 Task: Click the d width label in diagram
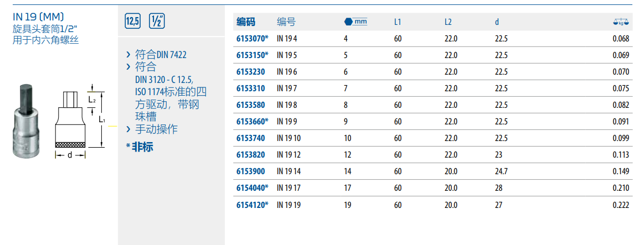click(70, 155)
